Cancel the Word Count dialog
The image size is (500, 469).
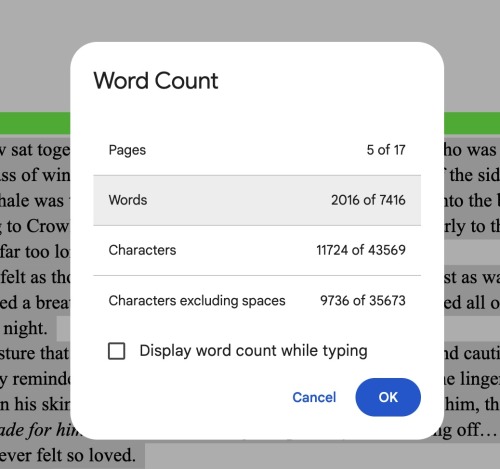point(314,397)
